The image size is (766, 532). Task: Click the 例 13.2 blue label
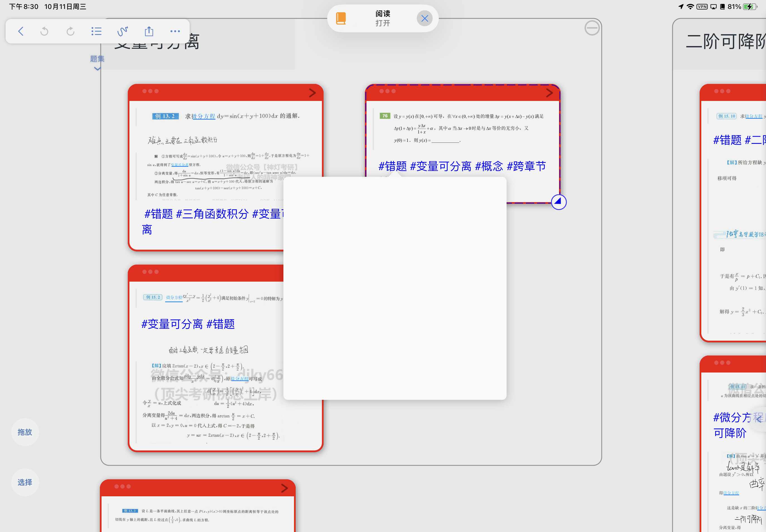point(165,116)
